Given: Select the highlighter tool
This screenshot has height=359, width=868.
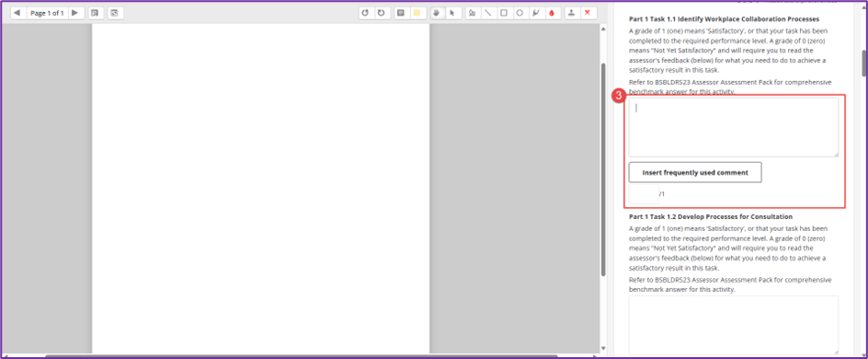Looking at the screenshot, I should click(535, 13).
